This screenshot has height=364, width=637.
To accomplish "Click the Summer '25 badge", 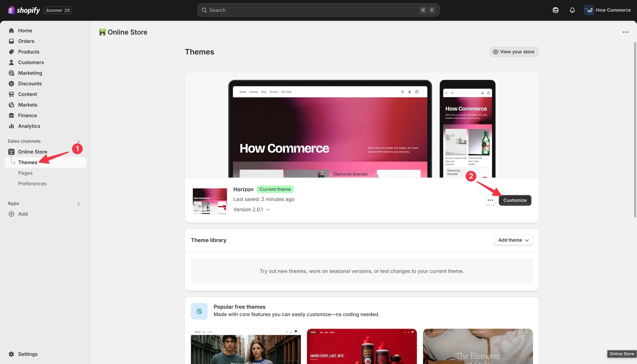I will click(x=58, y=10).
